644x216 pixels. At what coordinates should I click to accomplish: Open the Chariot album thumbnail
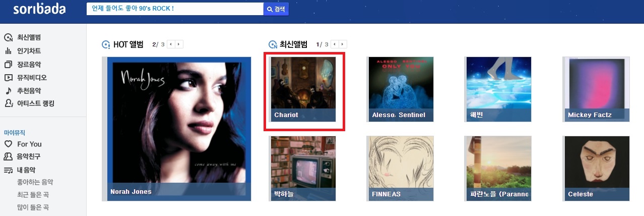tap(303, 89)
